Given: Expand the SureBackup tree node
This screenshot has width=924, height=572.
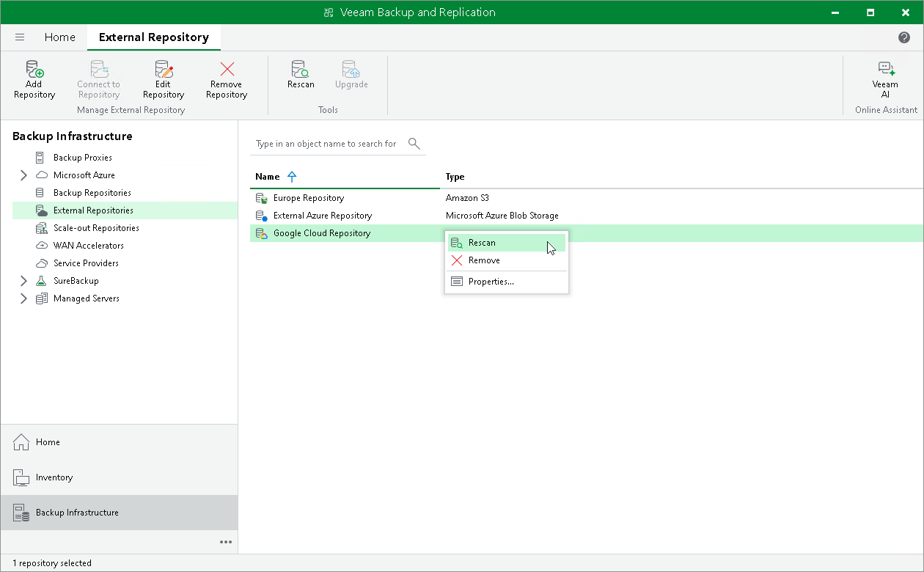Looking at the screenshot, I should (x=23, y=281).
